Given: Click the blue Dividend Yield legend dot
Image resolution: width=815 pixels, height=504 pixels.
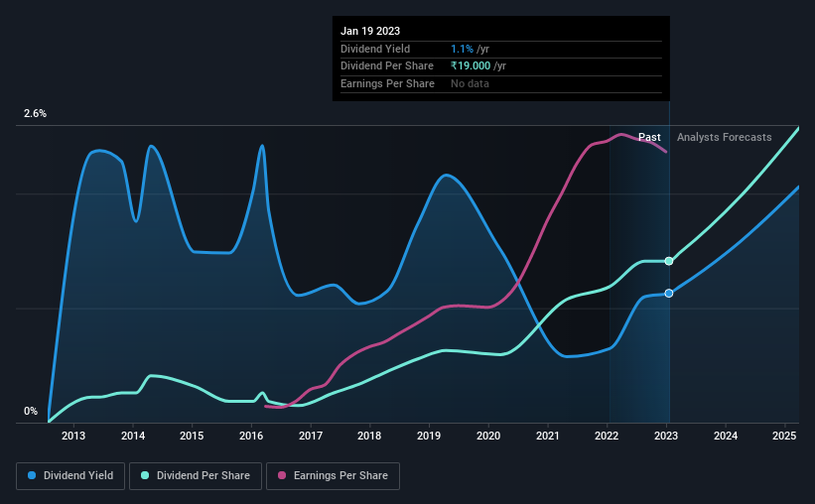Looking at the screenshot, I should 32,475.
